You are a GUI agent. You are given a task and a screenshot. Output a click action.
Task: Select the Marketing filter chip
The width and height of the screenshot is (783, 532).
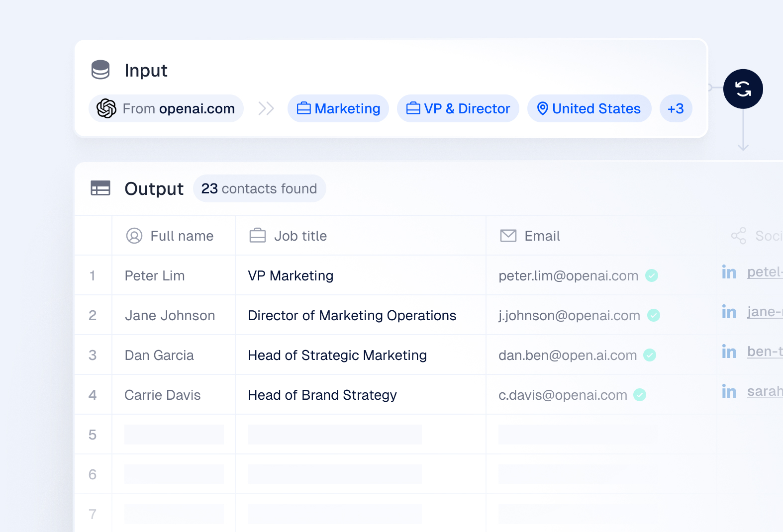pos(338,108)
